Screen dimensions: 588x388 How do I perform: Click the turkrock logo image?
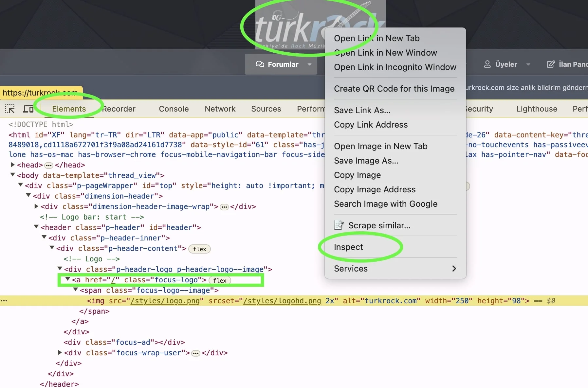(x=288, y=29)
